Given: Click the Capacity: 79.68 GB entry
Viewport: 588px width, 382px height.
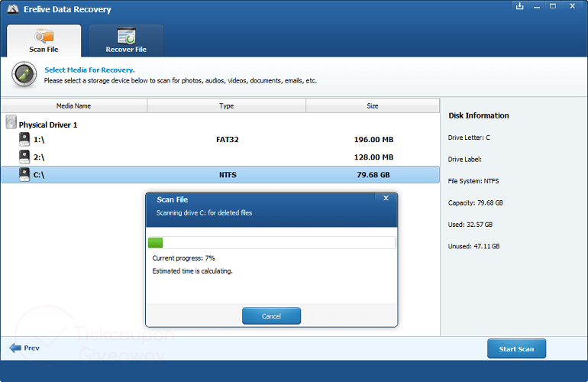Looking at the screenshot, I should click(x=476, y=203).
